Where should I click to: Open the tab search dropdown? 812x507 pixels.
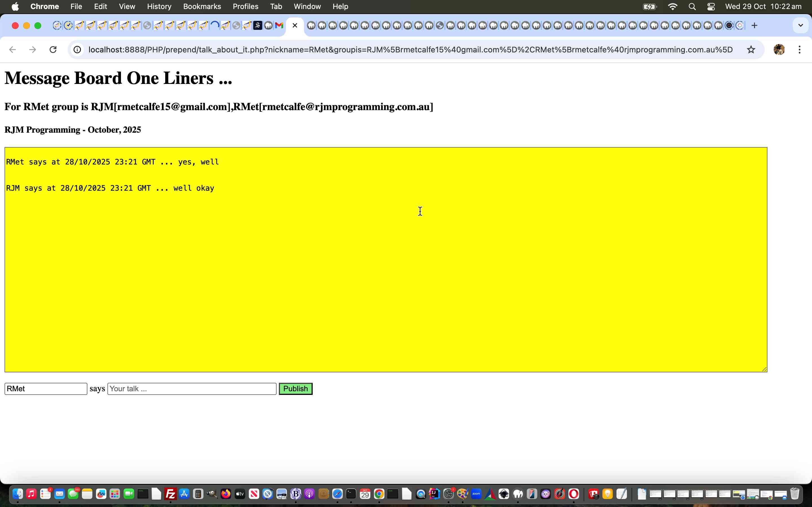pos(800,25)
